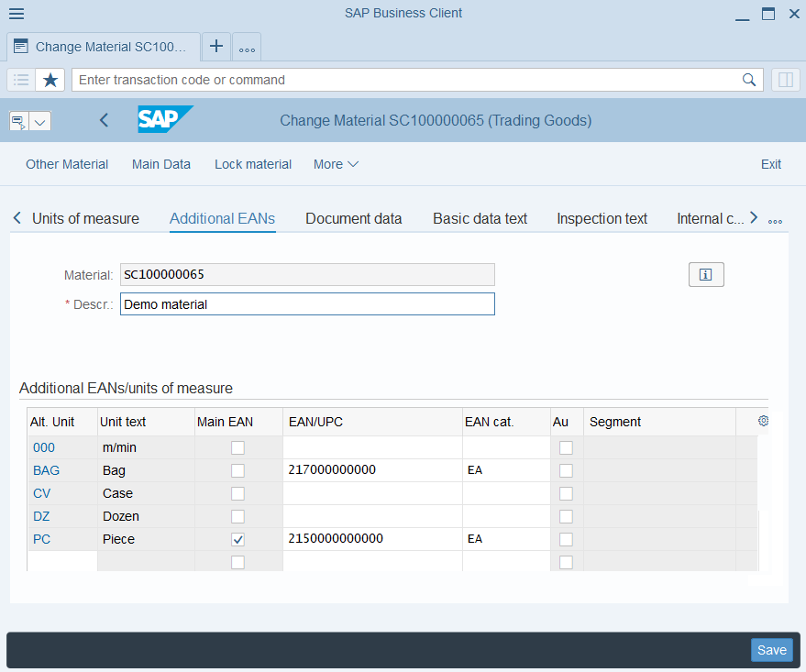Click the search magnifier in command field
The width and height of the screenshot is (806, 672).
(749, 80)
